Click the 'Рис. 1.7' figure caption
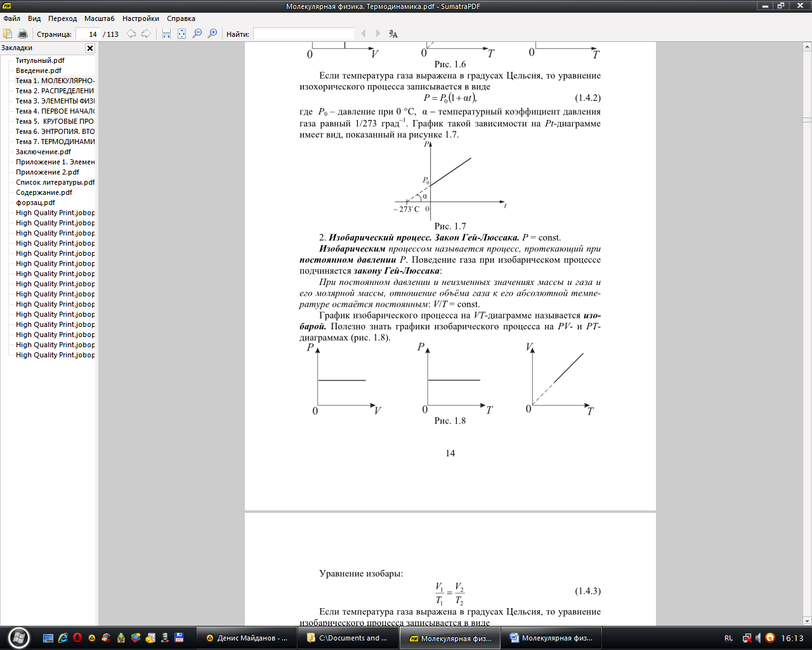The image size is (812, 650). 450,226
